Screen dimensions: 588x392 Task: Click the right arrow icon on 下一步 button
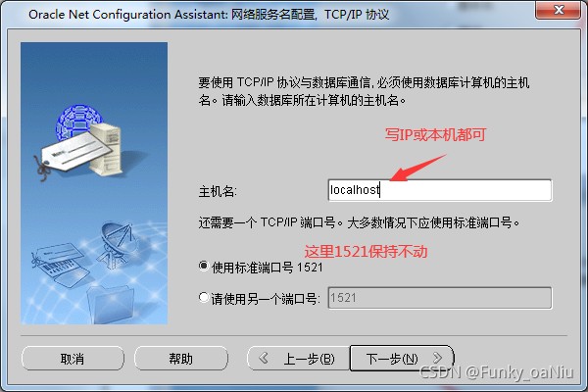(x=437, y=358)
